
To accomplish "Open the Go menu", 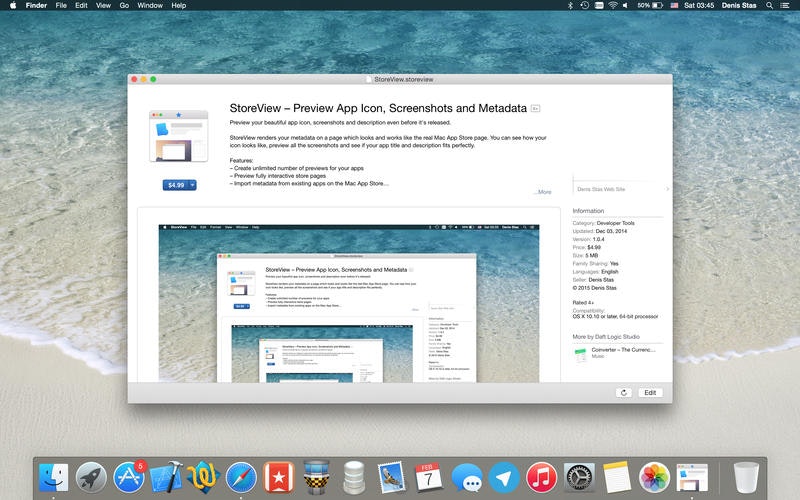I will pyautogui.click(x=124, y=6).
